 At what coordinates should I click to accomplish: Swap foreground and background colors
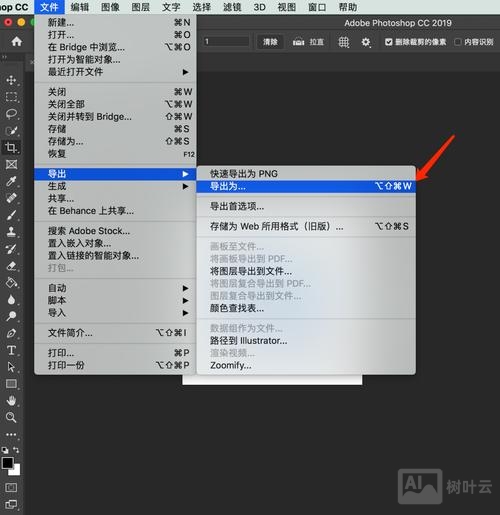coord(16,450)
